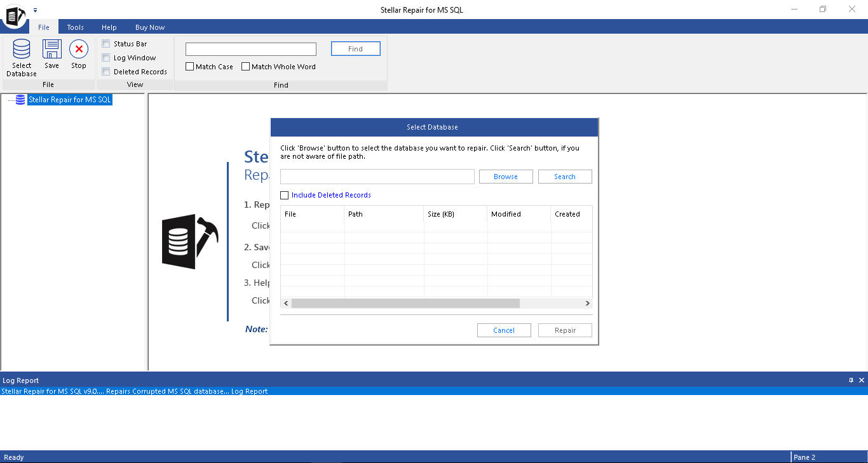
Task: Click Ready status text
Action: [x=14, y=457]
